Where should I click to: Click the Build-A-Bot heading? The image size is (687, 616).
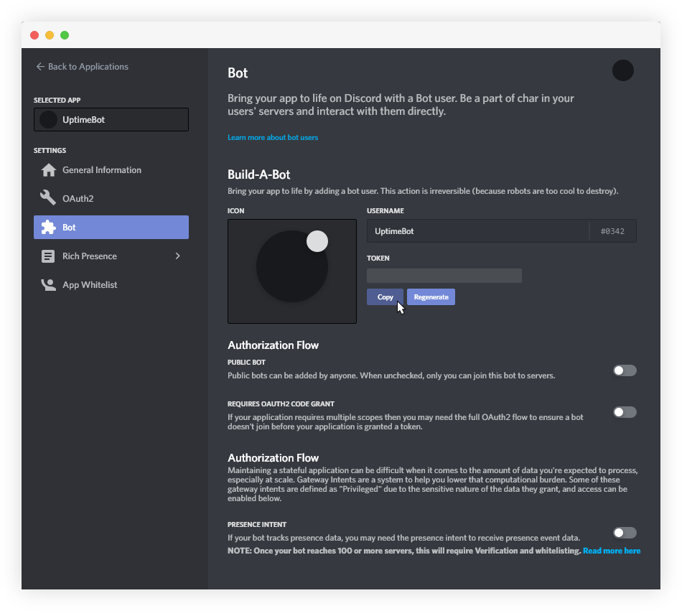coord(259,174)
